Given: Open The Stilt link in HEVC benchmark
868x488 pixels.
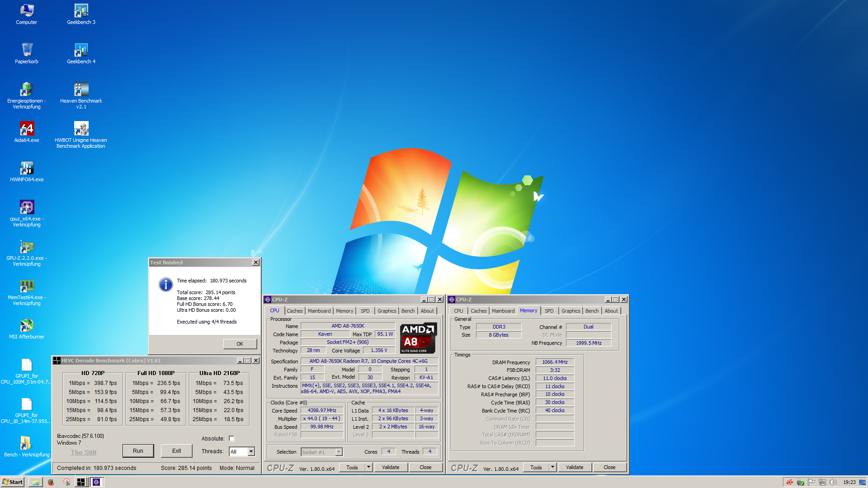Looking at the screenshot, I should (x=83, y=452).
